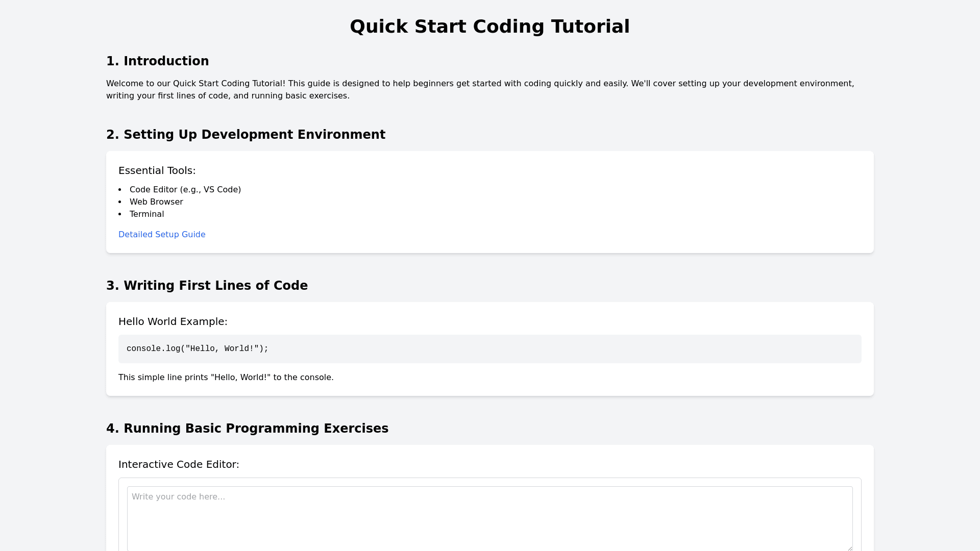980x551 pixels.
Task: Click the Essential Tools subheading
Action: [157, 170]
